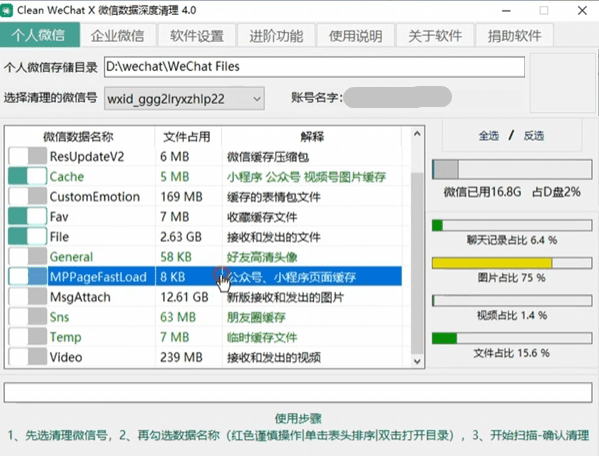
Task: Select the MsgAttach row name
Action: 80,297
